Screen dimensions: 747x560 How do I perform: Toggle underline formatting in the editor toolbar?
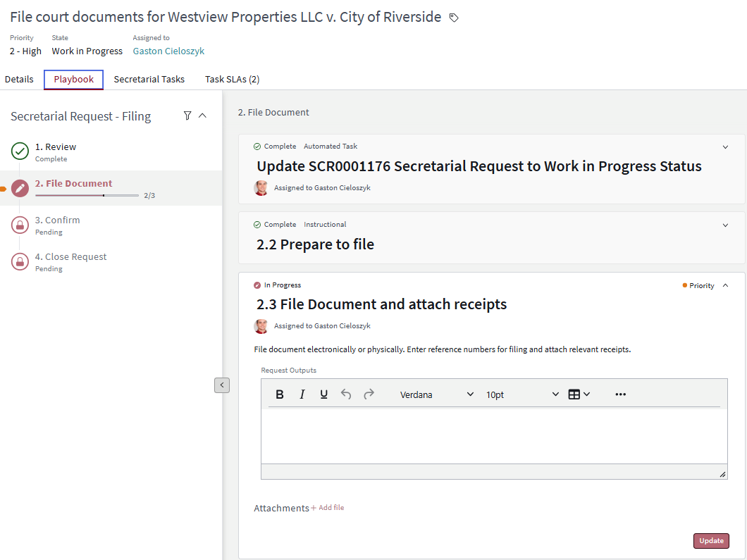tap(324, 394)
